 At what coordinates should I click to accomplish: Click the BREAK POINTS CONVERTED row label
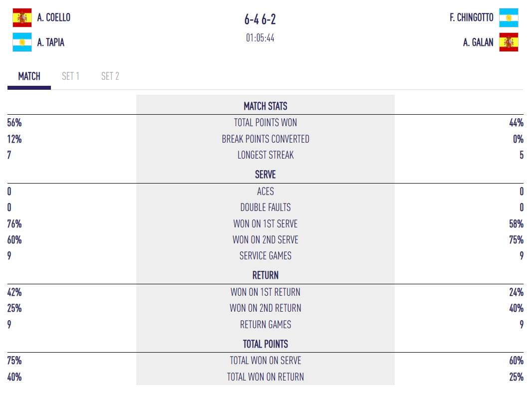[266, 139]
